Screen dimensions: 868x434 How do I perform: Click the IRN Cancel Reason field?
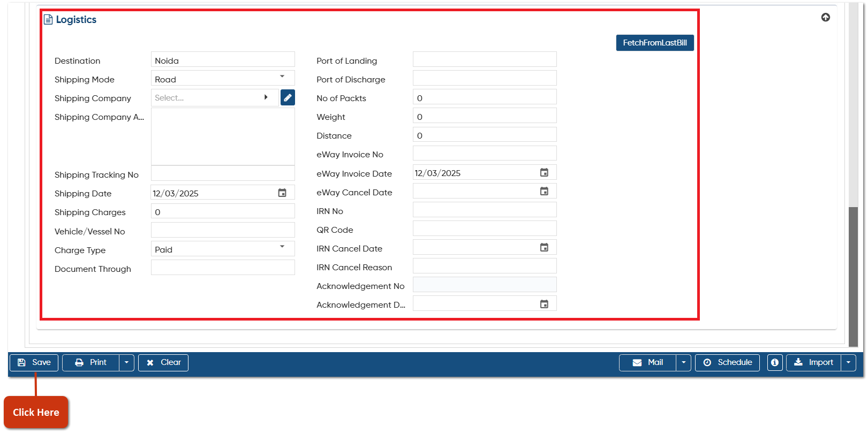coord(485,266)
